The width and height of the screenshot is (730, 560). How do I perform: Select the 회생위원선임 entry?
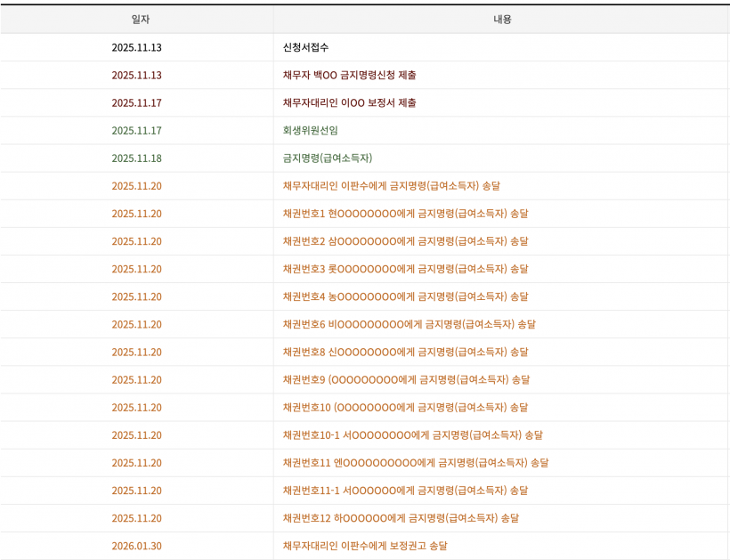pos(310,130)
